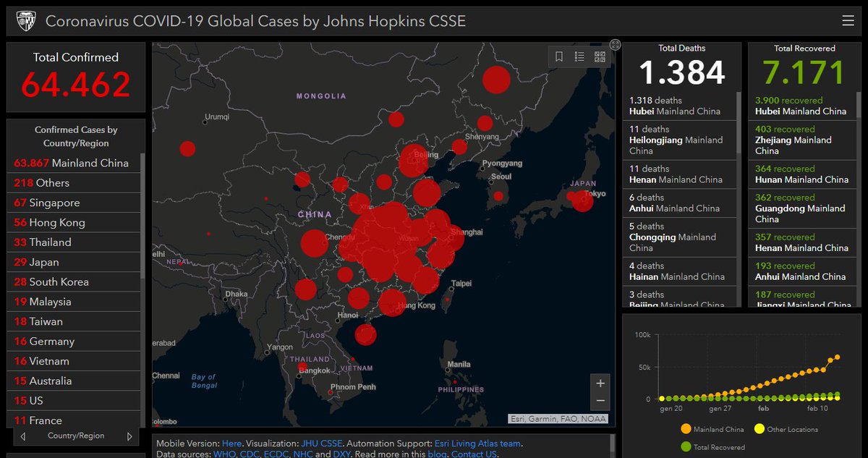
Task: Click 11 deaths Henan entry
Action: tap(680, 174)
